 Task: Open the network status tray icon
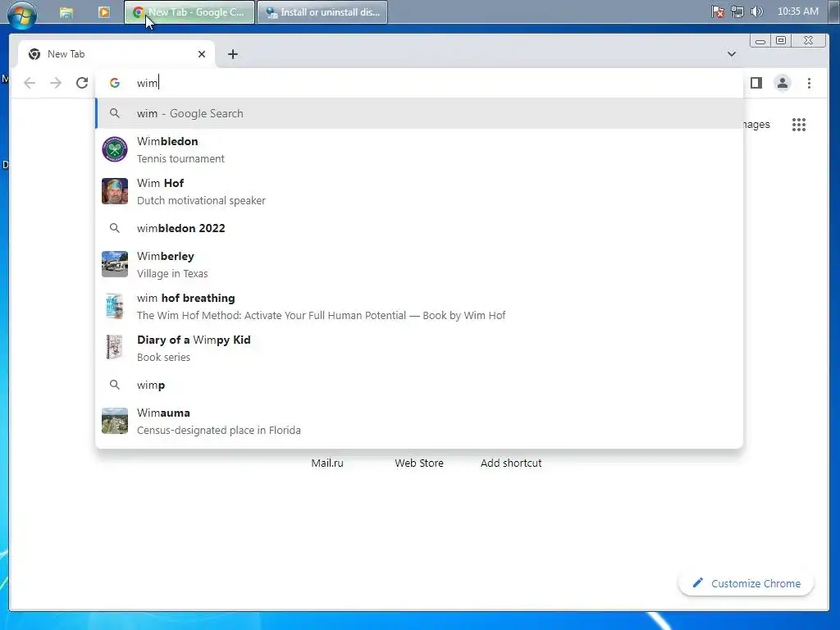[x=737, y=11]
